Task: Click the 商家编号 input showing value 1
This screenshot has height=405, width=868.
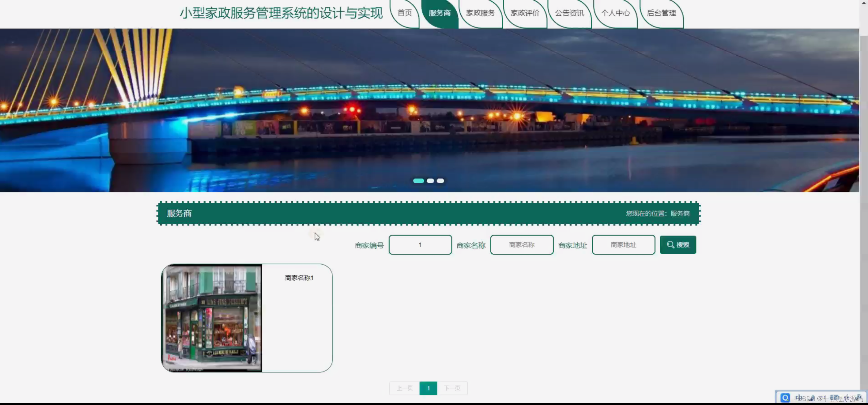Action: pos(420,244)
